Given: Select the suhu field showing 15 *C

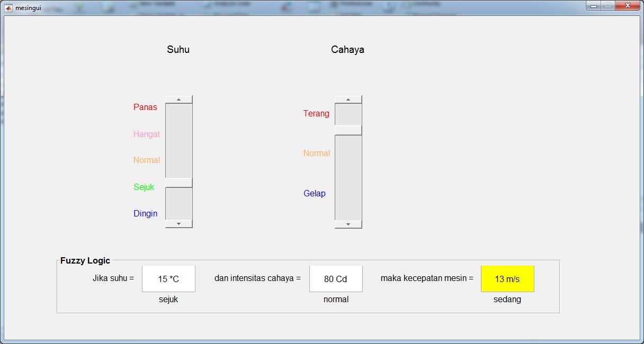Looking at the screenshot, I should click(x=168, y=279).
